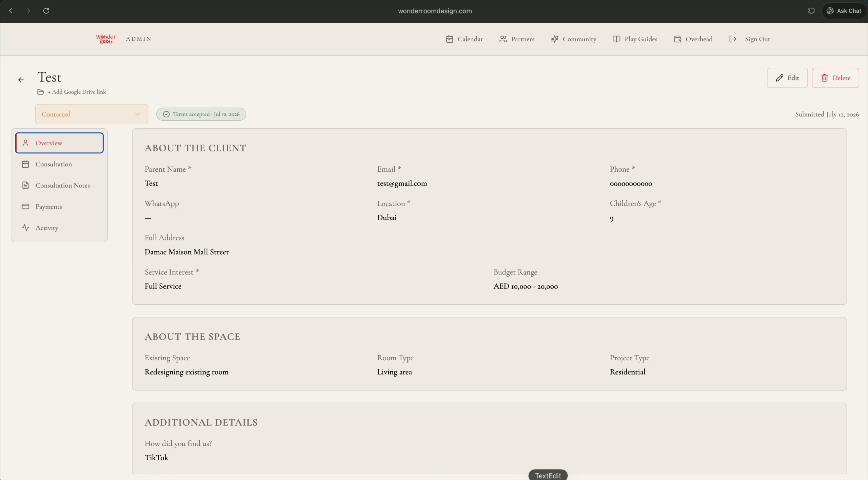Delete the Test client
Image resolution: width=868 pixels, height=480 pixels.
[835, 78]
